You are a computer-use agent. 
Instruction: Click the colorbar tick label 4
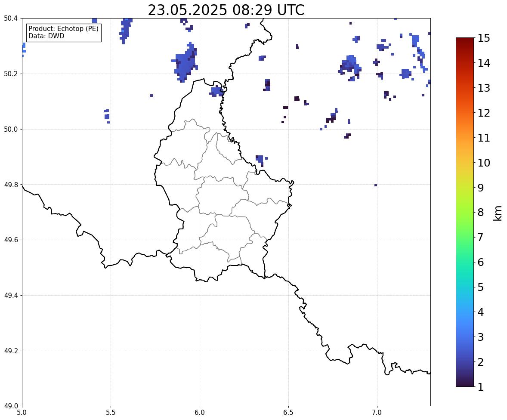(x=480, y=312)
